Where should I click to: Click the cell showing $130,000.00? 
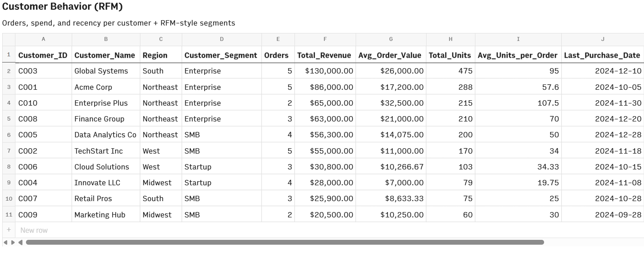pyautogui.click(x=325, y=71)
